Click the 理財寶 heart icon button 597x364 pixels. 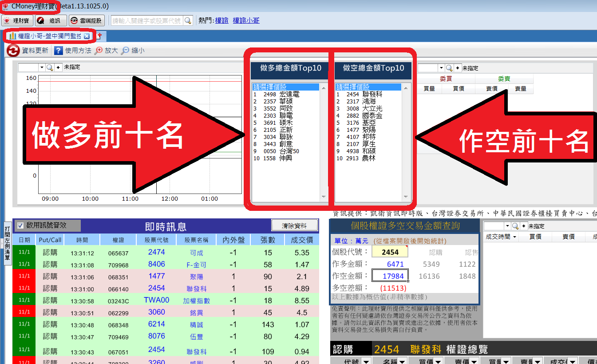17,20
